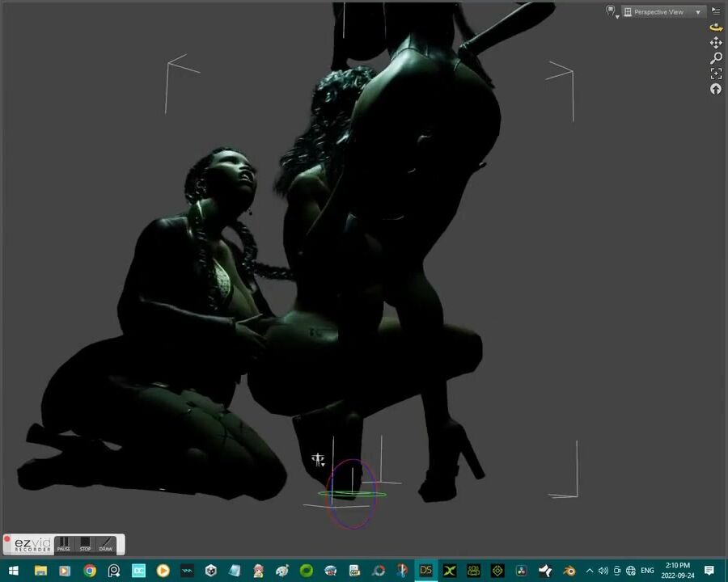Stop the ezvid recording
Image resolution: width=728 pixels, height=582 pixels.
click(84, 544)
